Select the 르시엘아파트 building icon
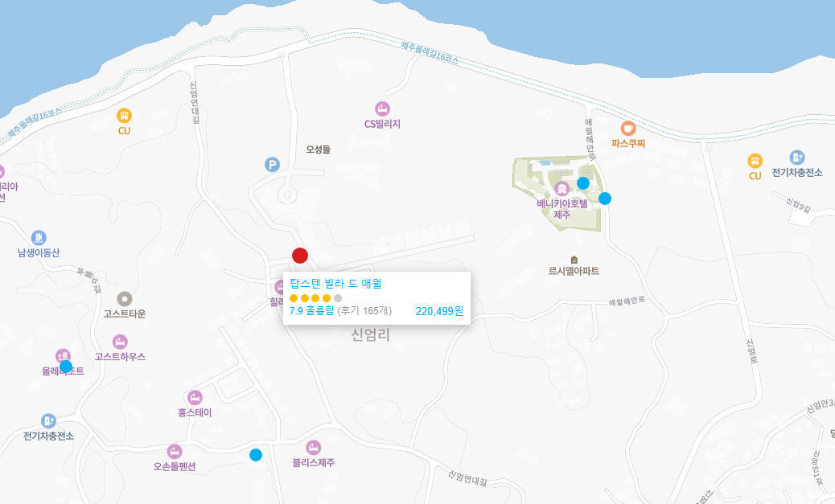This screenshot has height=504, width=835. coord(574,260)
